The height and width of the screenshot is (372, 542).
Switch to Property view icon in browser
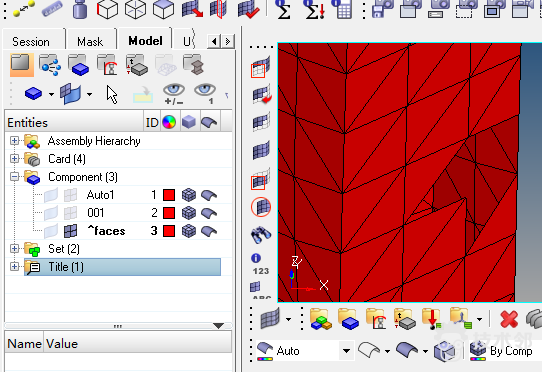(x=137, y=65)
